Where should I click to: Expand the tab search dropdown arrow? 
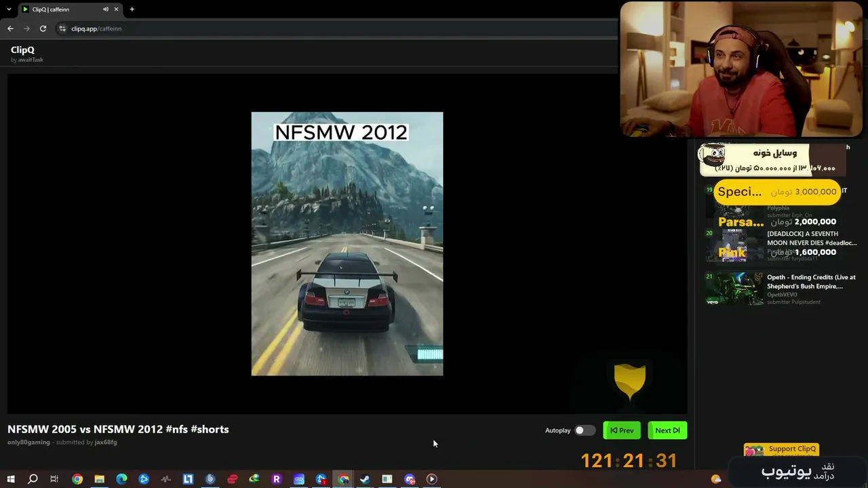pyautogui.click(x=9, y=9)
